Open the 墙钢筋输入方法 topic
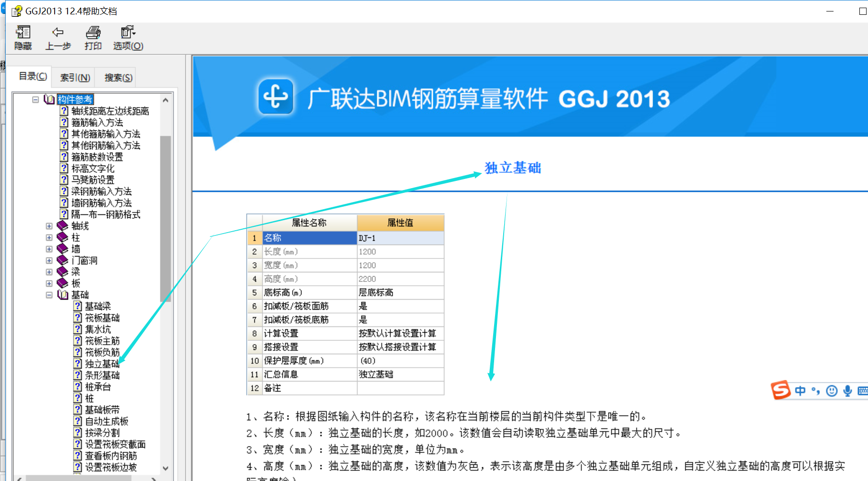Screen dimensions: 868x481 pyautogui.click(x=101, y=203)
